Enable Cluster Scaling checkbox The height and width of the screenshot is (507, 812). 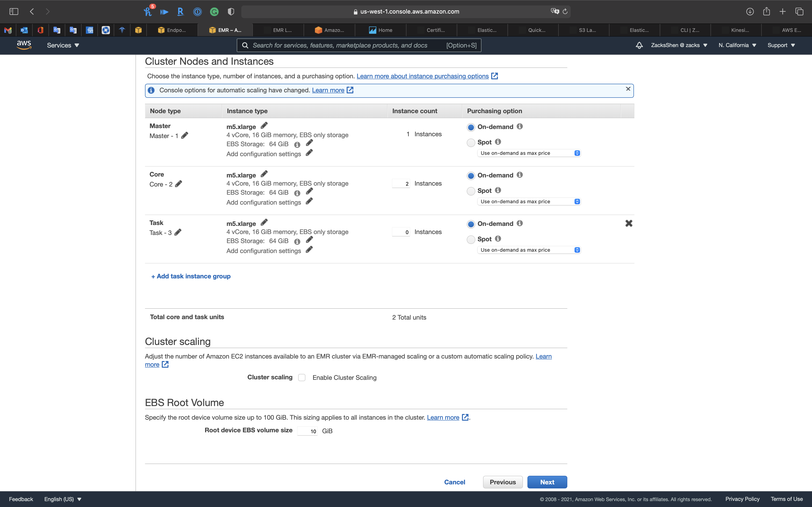pos(302,378)
